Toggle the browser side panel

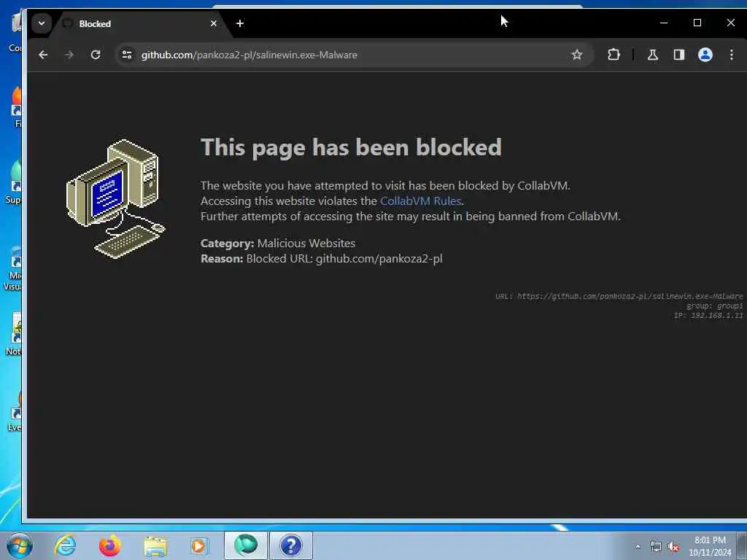point(679,55)
